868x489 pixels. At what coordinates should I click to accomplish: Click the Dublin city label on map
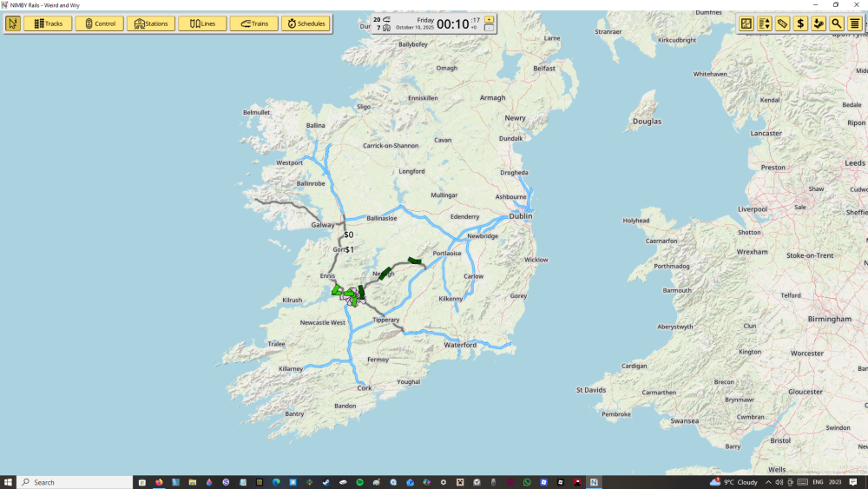coord(521,216)
